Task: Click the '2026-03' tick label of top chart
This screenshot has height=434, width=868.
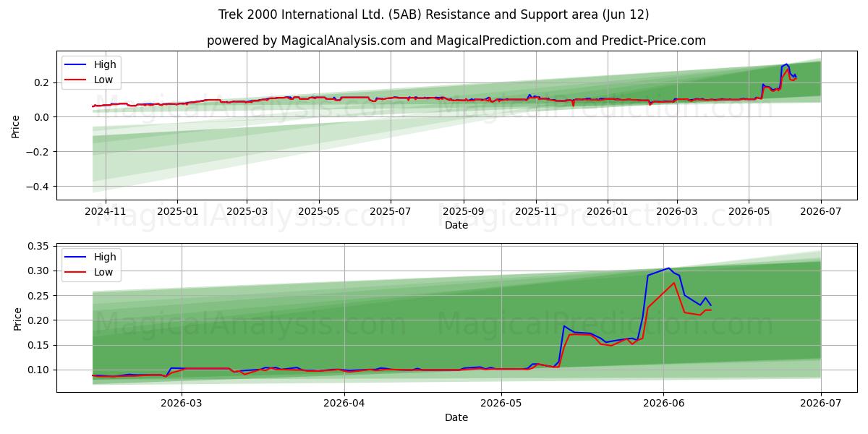Action: point(677,212)
